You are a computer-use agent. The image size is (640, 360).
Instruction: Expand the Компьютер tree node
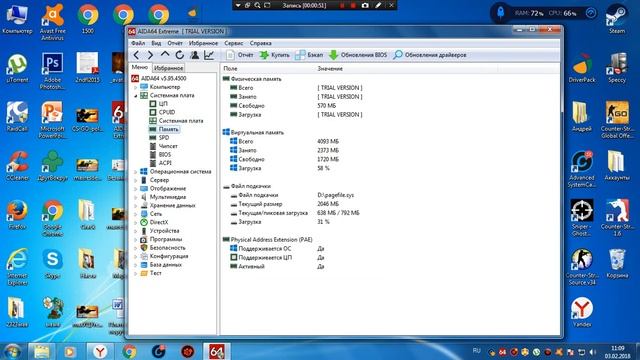point(136,87)
